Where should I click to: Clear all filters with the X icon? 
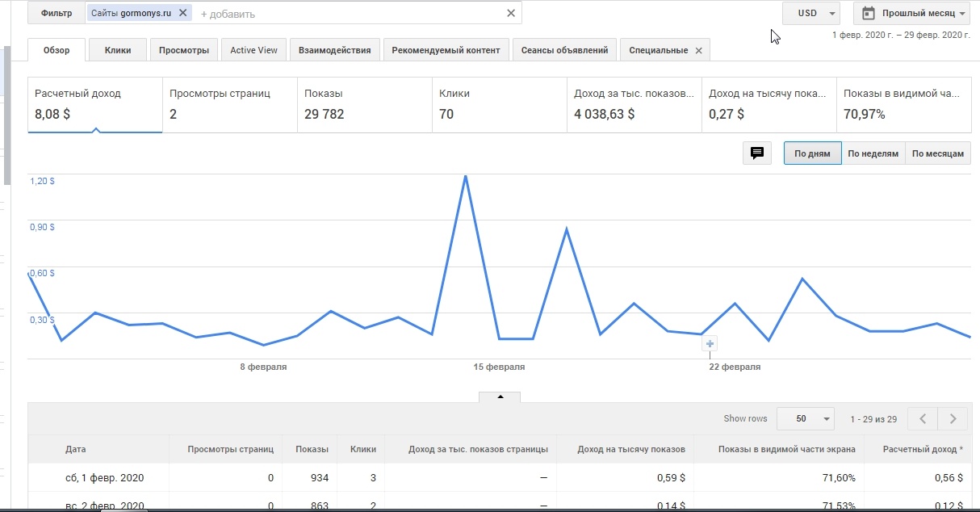510,13
